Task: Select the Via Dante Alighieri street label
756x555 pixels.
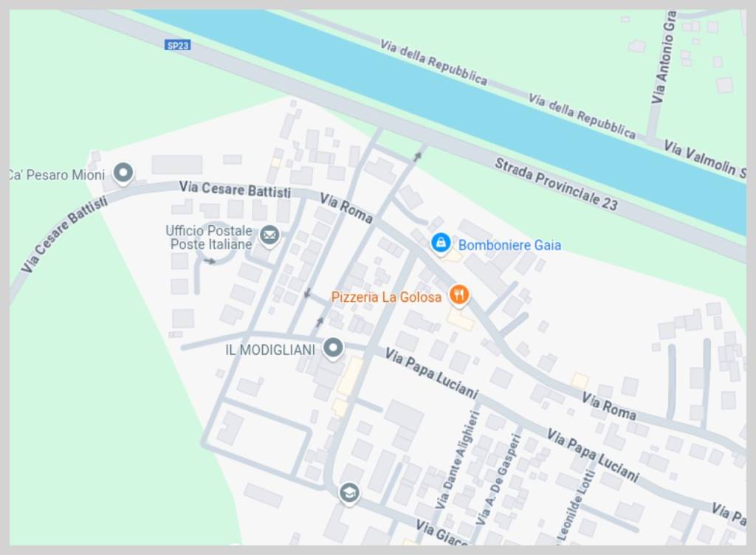Action: [457, 460]
